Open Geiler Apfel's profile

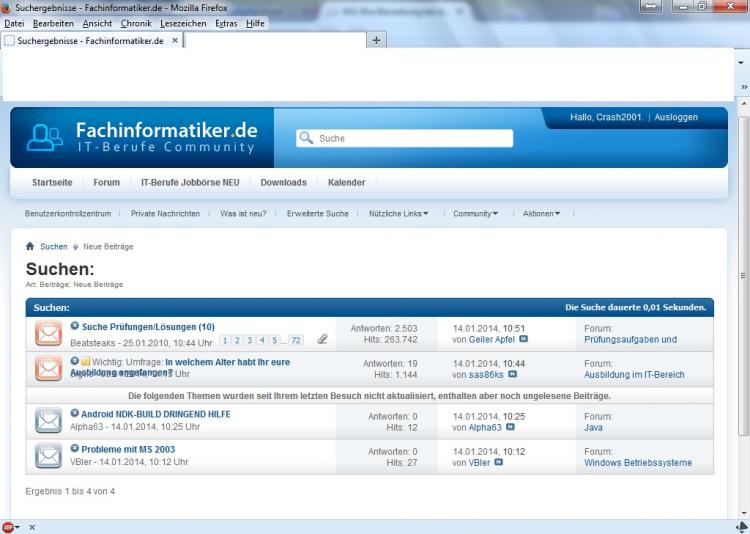(492, 339)
